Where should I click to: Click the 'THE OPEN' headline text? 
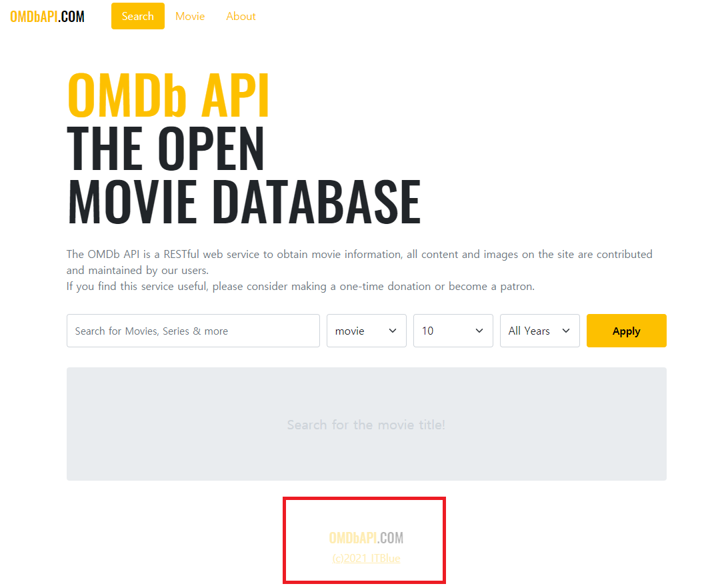165,148
